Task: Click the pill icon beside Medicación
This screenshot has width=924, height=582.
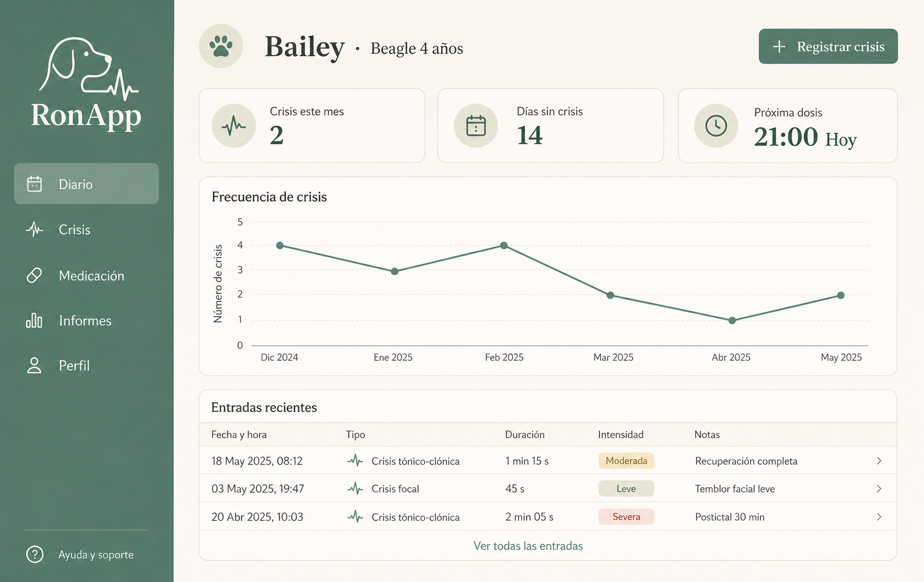Action: pyautogui.click(x=34, y=275)
